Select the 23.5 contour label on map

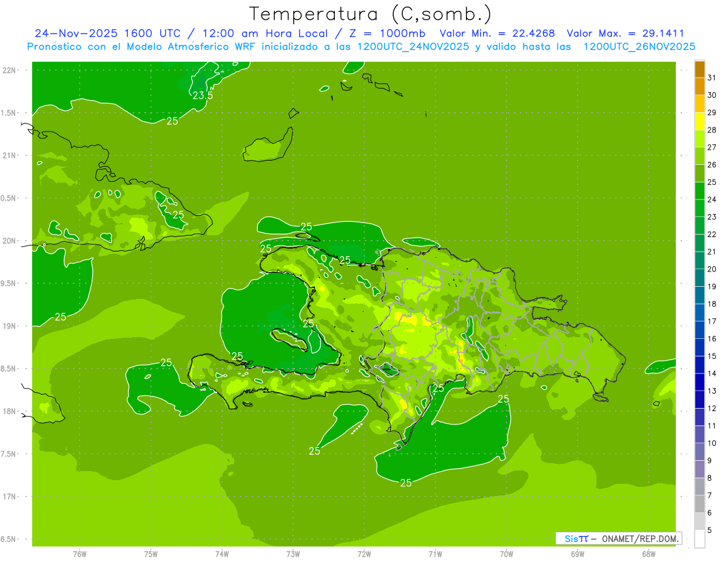(x=203, y=96)
